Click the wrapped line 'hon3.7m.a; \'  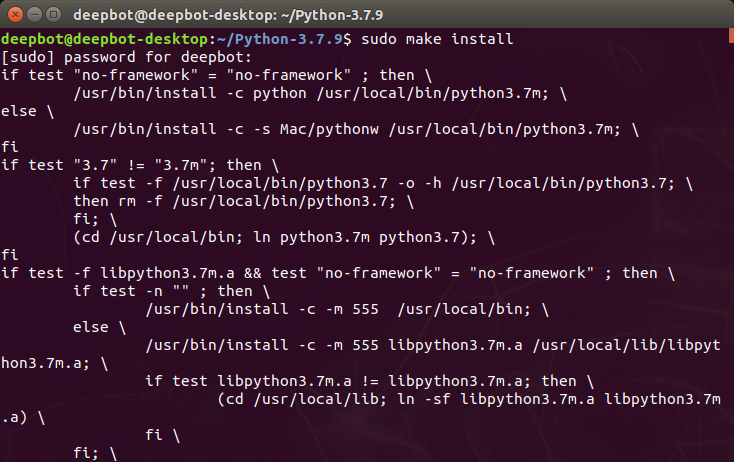click(54, 363)
